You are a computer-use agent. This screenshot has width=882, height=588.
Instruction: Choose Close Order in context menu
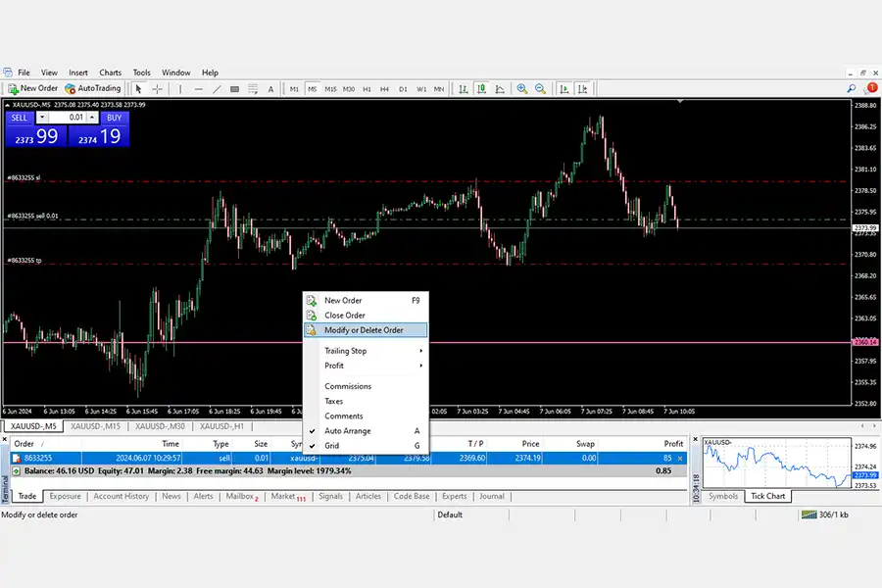point(366,316)
